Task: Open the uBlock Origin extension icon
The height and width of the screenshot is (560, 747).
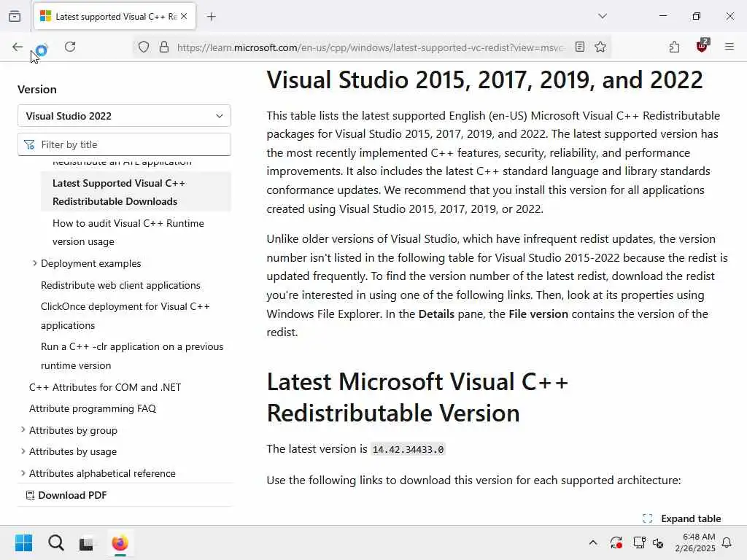Action: tap(703, 46)
